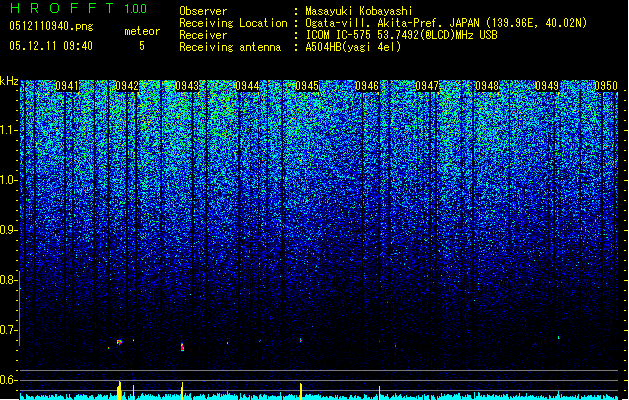The height and width of the screenshot is (400, 629).
Task: Click the 0947 time marker
Action: click(427, 86)
